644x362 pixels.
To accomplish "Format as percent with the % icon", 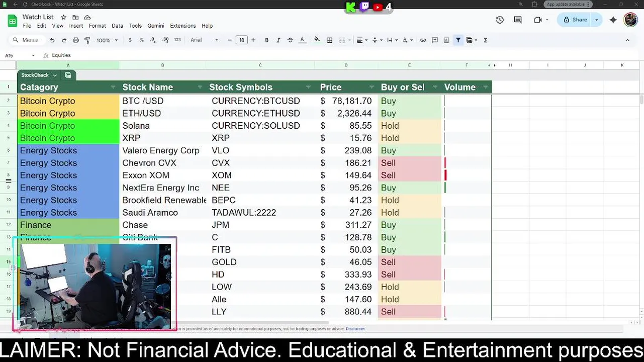I will pyautogui.click(x=142, y=40).
